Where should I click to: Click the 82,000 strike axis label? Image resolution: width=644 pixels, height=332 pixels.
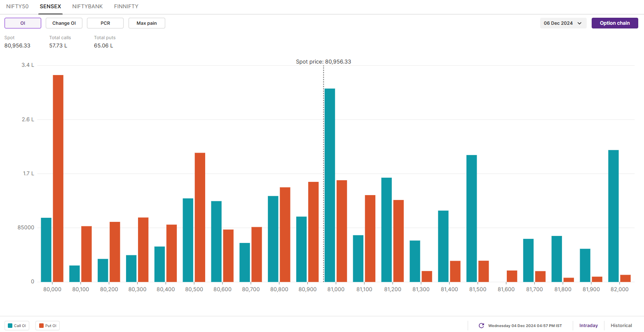coord(619,290)
